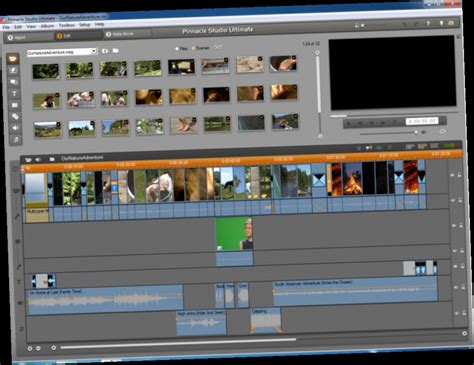
Task: Select the 'I'm Home at Last' audio clip
Action: tap(105, 301)
